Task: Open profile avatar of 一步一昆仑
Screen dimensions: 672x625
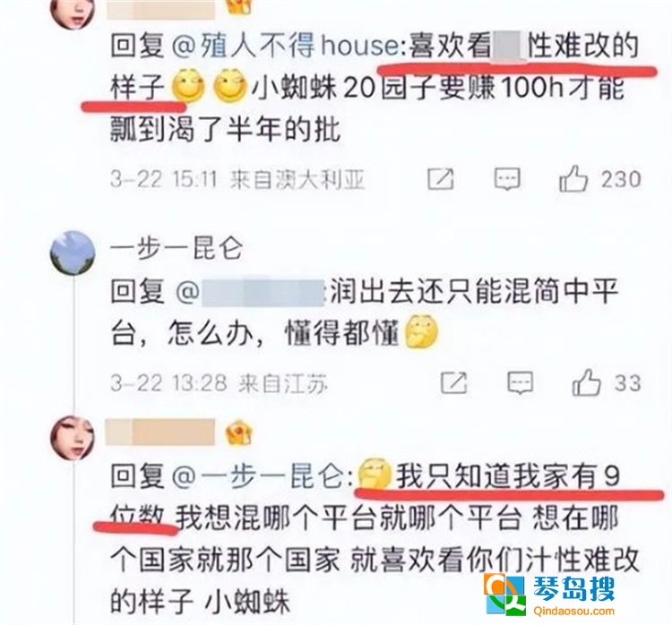Action: [73, 253]
